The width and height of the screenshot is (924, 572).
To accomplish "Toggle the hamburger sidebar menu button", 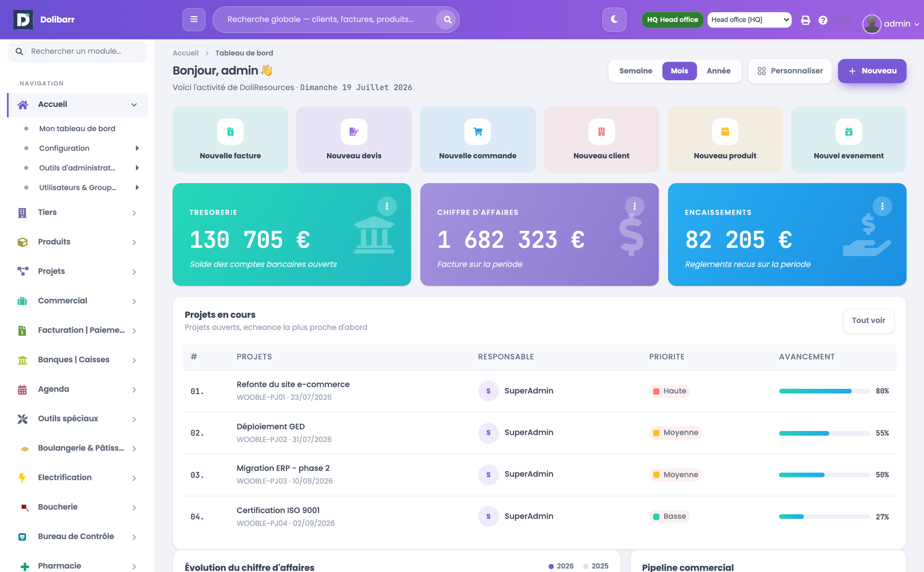I will tap(194, 19).
